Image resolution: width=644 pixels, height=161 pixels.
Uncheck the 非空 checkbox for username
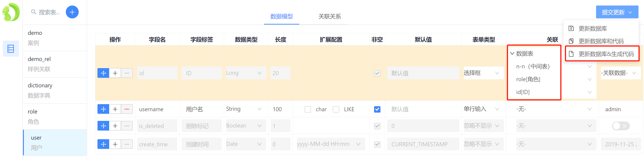377,109
